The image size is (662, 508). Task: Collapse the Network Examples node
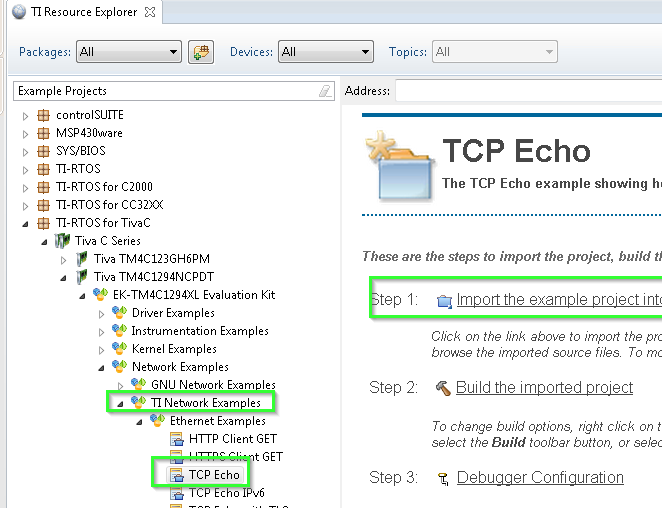point(101,368)
